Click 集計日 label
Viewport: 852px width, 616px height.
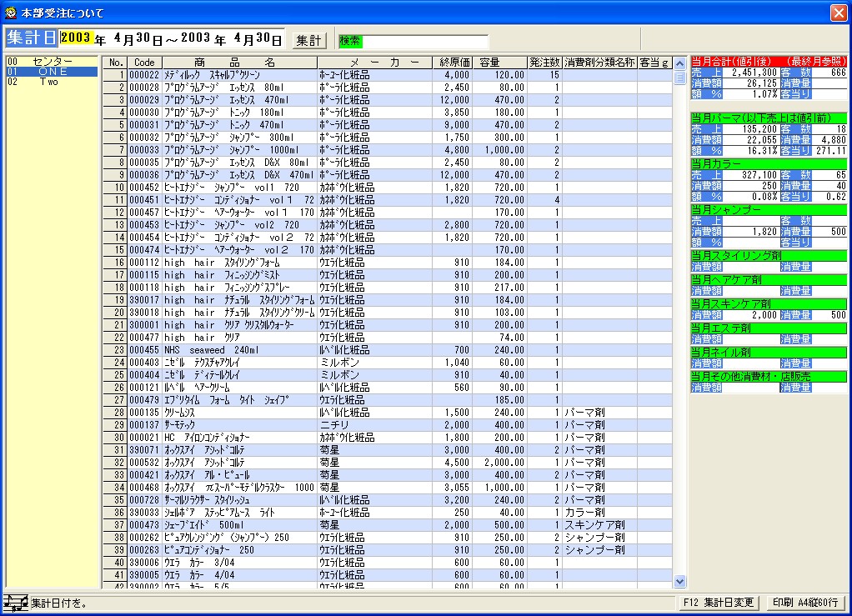click(x=31, y=38)
